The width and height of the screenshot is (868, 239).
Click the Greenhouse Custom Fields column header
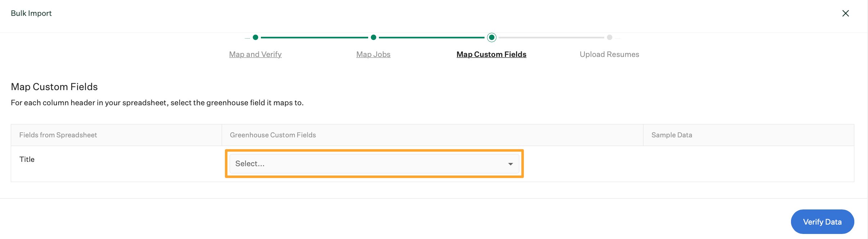pos(273,135)
